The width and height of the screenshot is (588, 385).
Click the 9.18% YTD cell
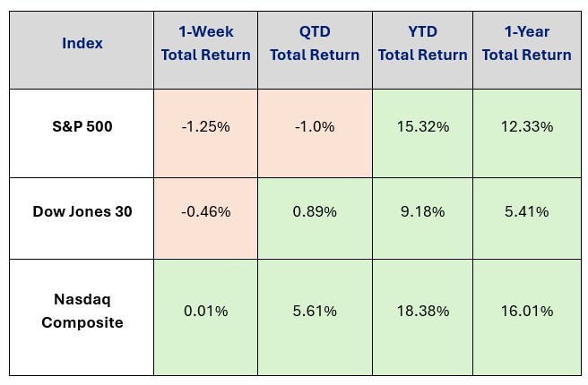click(422, 212)
